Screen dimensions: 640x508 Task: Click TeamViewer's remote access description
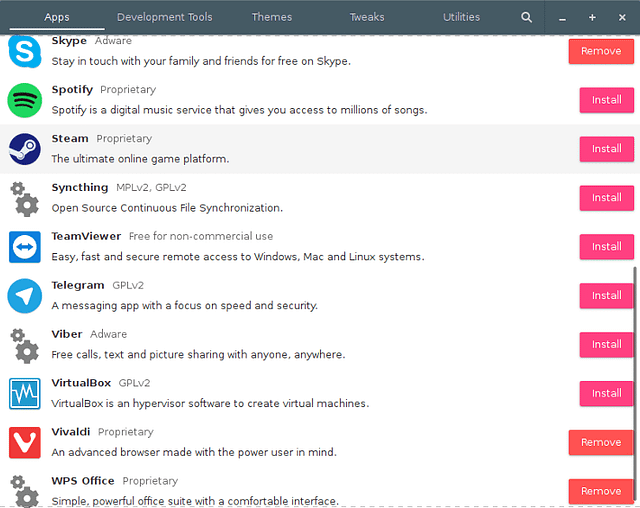[x=238, y=257]
